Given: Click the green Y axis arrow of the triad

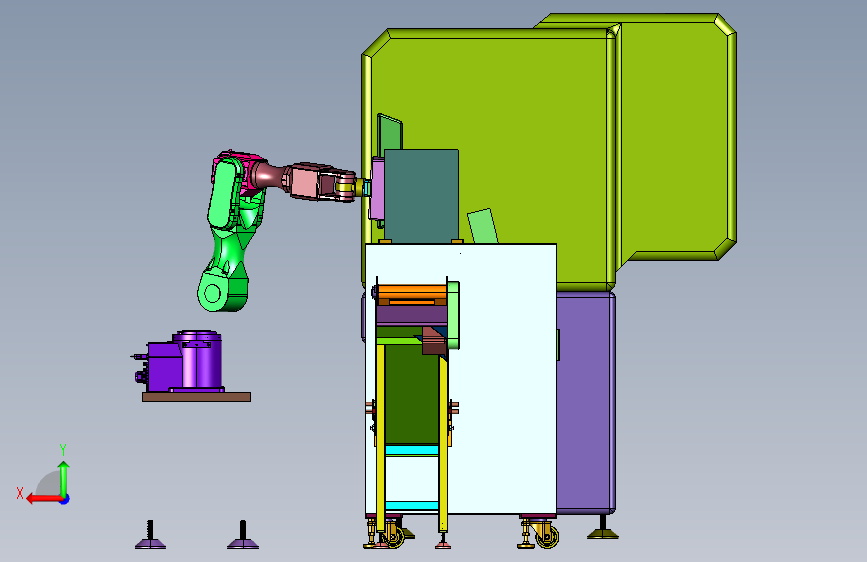Looking at the screenshot, I should [x=64, y=479].
